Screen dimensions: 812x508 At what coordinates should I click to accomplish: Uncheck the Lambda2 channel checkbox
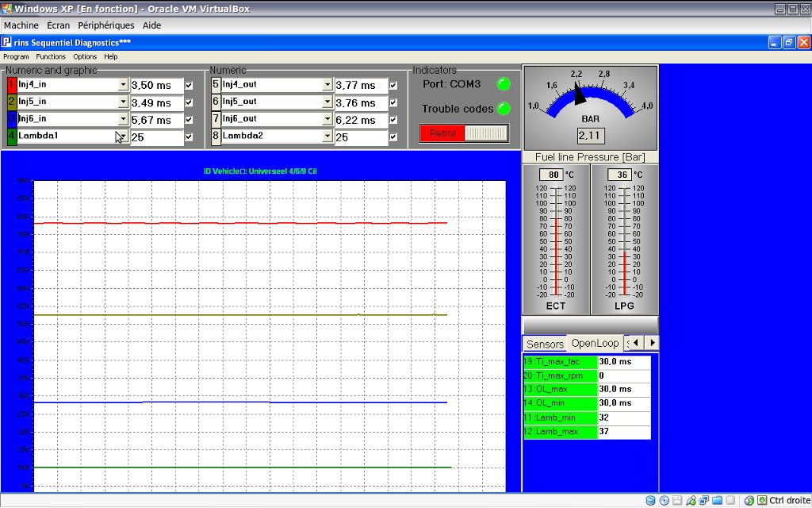[393, 137]
